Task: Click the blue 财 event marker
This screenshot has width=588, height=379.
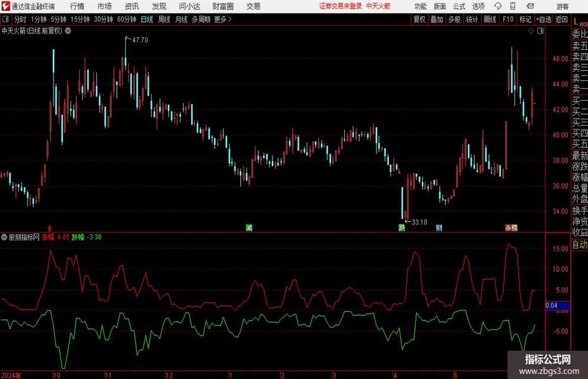Action: [x=439, y=227]
